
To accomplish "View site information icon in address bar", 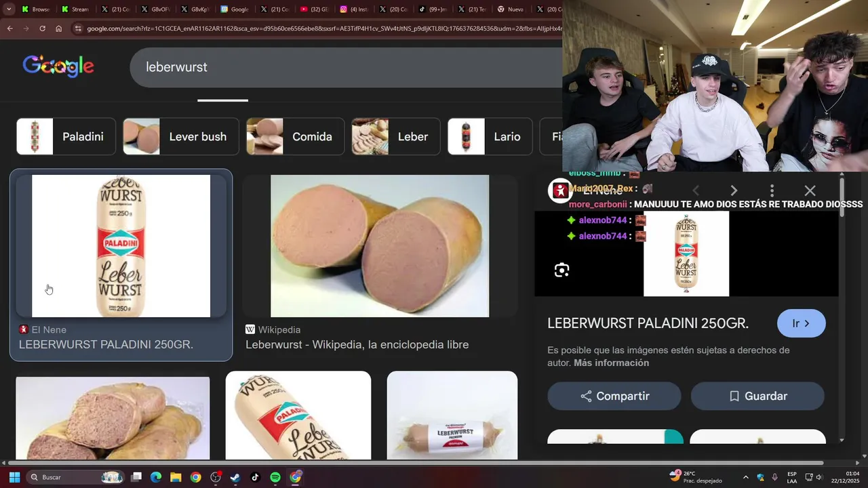I will [x=78, y=28].
